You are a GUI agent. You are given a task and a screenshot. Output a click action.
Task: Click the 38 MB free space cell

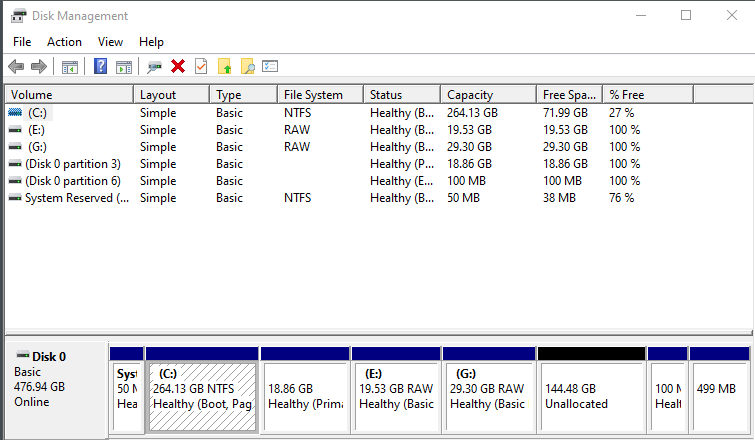[x=559, y=198]
